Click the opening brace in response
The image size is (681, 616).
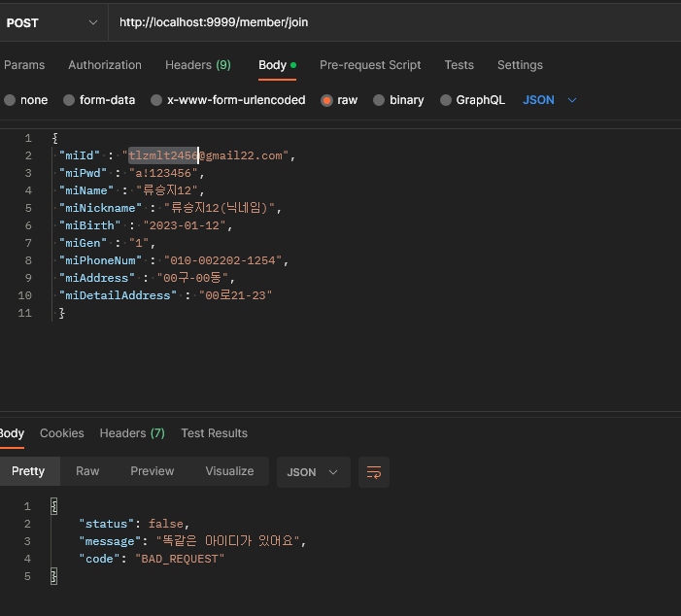53,506
